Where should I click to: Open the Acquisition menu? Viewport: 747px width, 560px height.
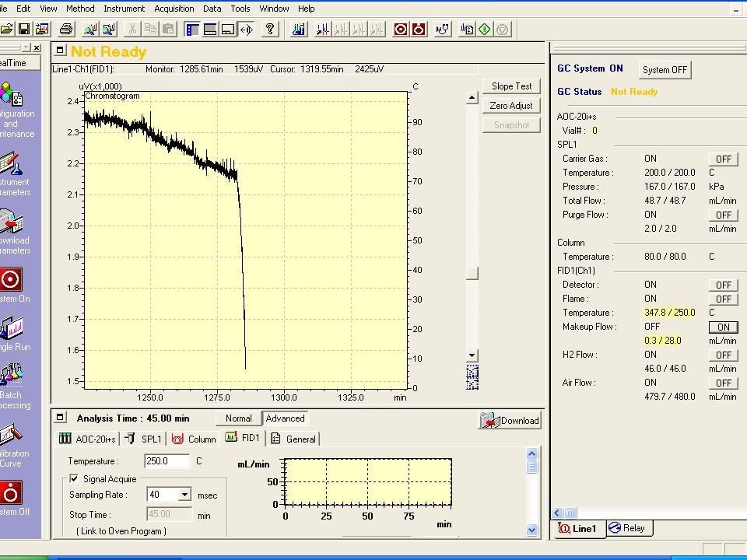pyautogui.click(x=174, y=9)
